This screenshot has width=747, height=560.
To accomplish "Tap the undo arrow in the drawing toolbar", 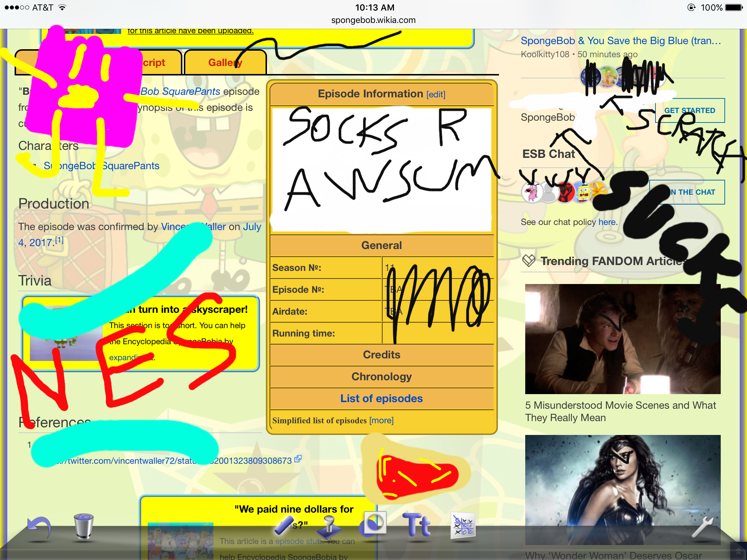I will (39, 528).
